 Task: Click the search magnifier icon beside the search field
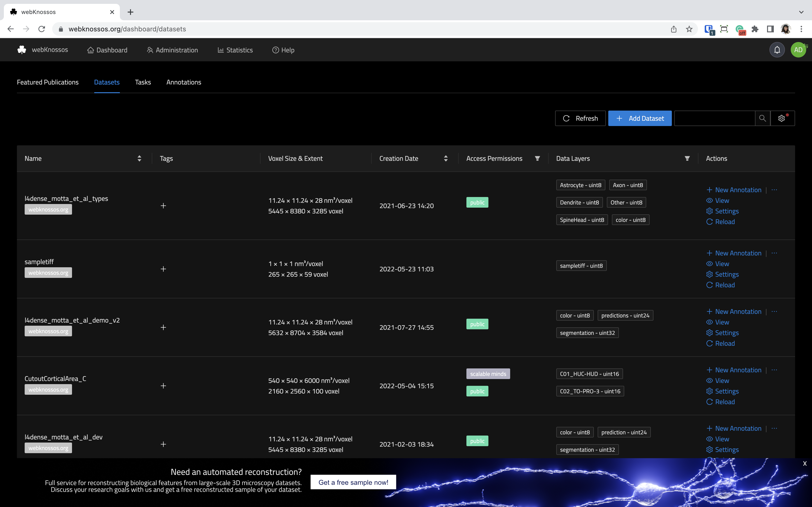tap(762, 118)
